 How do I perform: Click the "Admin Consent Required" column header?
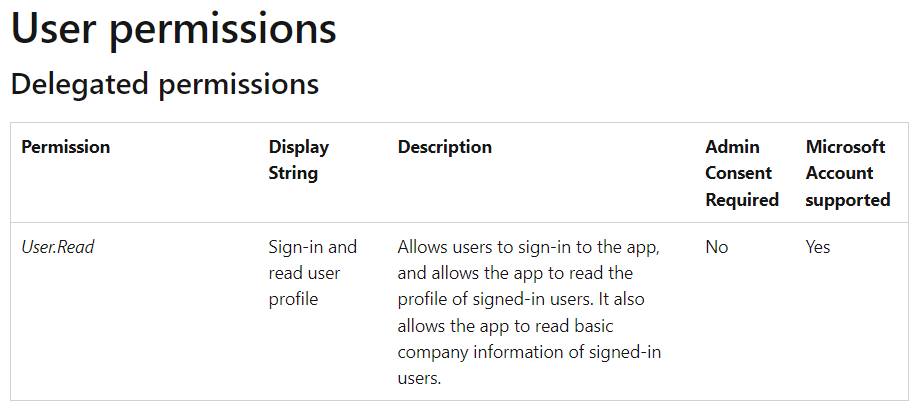pos(741,173)
